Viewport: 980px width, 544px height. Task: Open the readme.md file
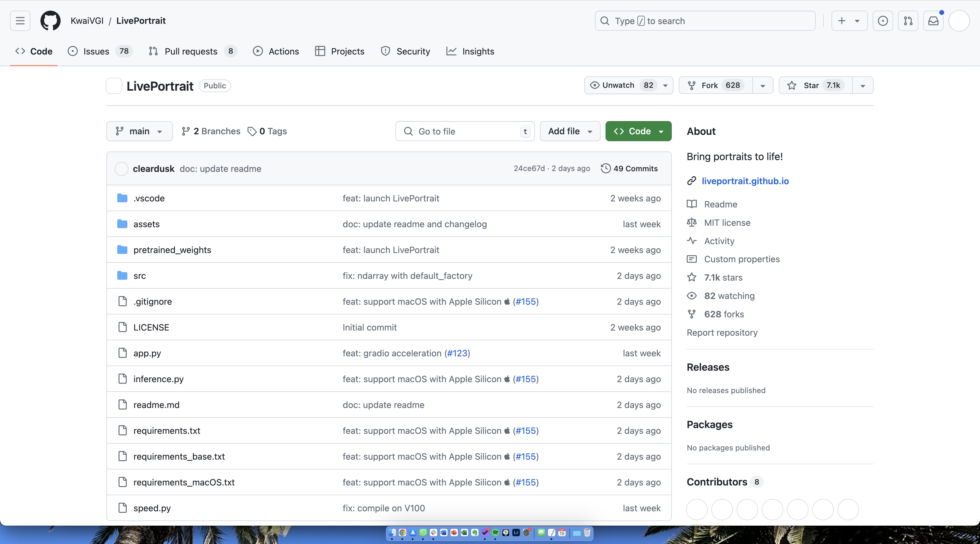pos(156,405)
